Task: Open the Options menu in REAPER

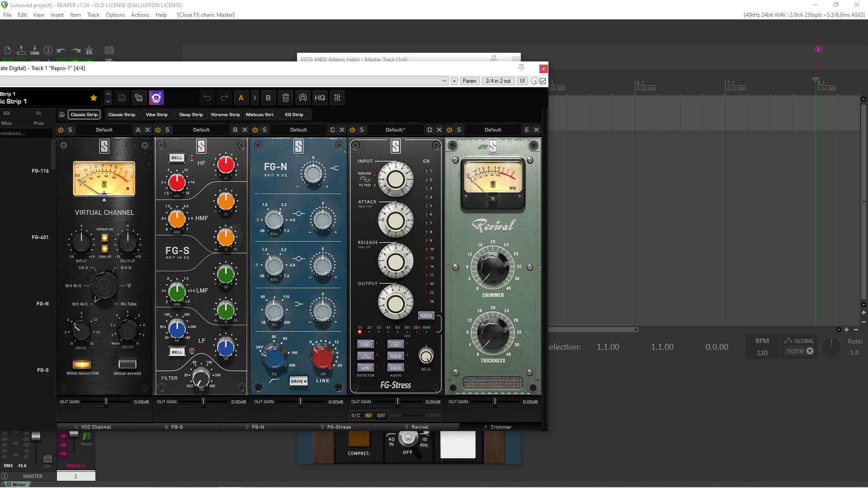Action: click(115, 15)
